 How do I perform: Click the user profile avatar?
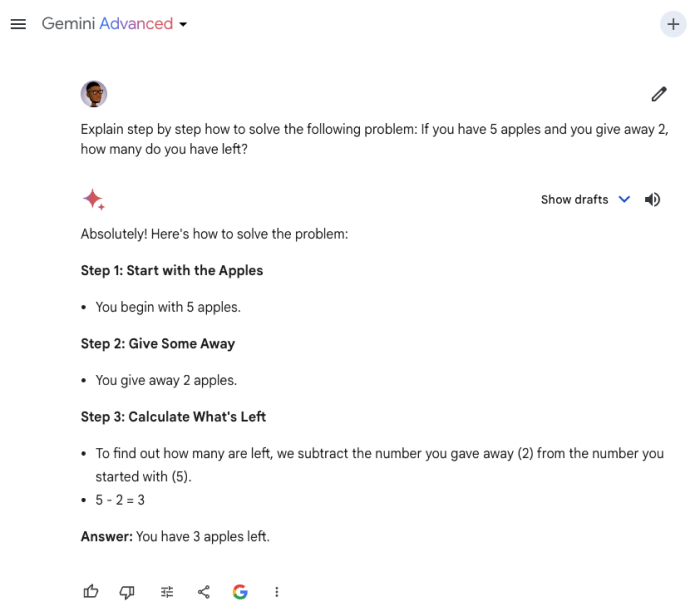[x=94, y=94]
